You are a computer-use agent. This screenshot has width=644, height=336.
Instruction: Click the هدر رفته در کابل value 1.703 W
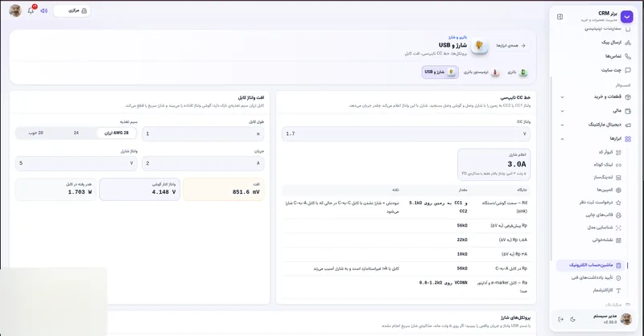[x=56, y=189]
